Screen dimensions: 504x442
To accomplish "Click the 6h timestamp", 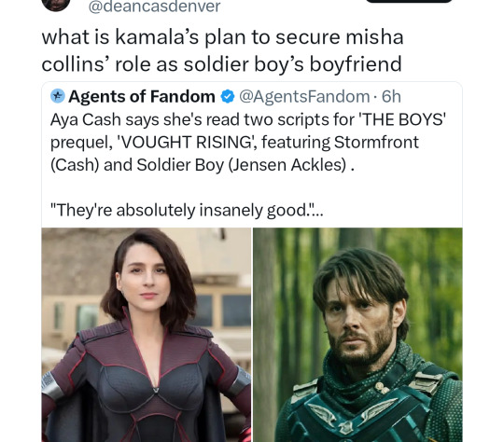I will point(391,96).
